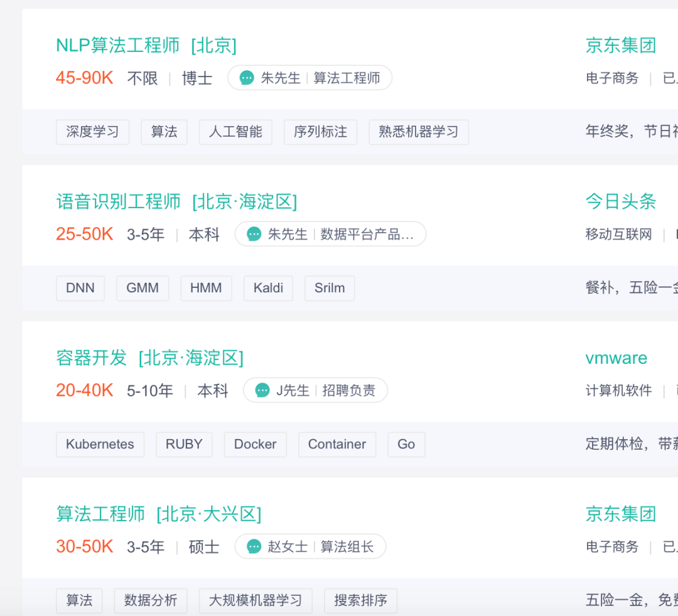
Task: Select the Docker skill tag
Action: [255, 444]
